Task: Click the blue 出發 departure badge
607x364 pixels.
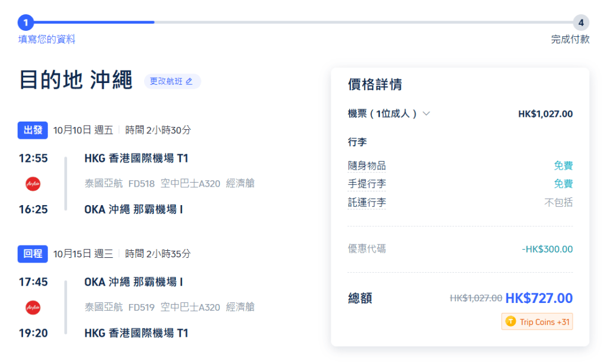Action: pyautogui.click(x=33, y=130)
